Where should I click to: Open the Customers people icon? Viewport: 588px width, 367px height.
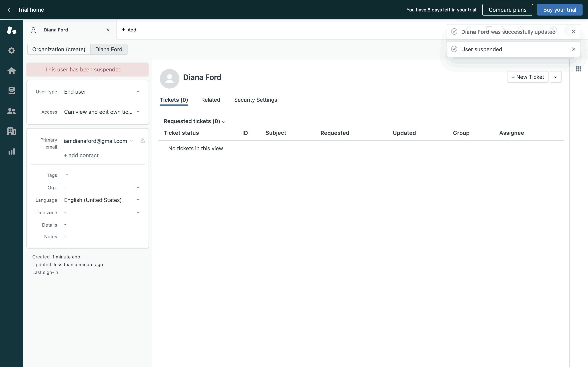tap(11, 111)
